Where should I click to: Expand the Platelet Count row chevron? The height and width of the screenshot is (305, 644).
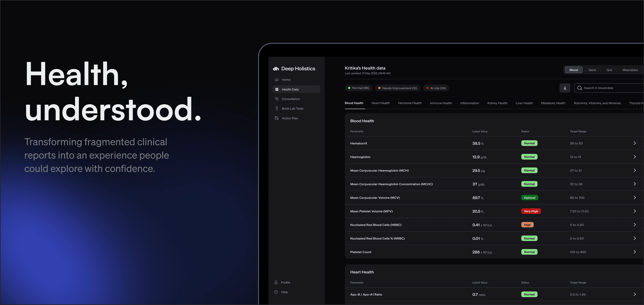pos(634,252)
